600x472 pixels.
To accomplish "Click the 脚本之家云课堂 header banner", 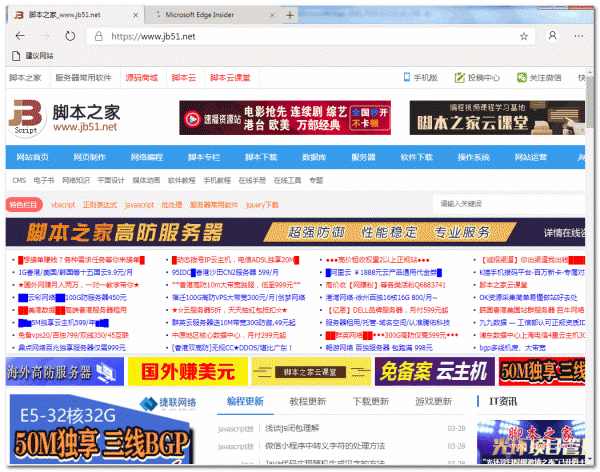I will (497, 118).
